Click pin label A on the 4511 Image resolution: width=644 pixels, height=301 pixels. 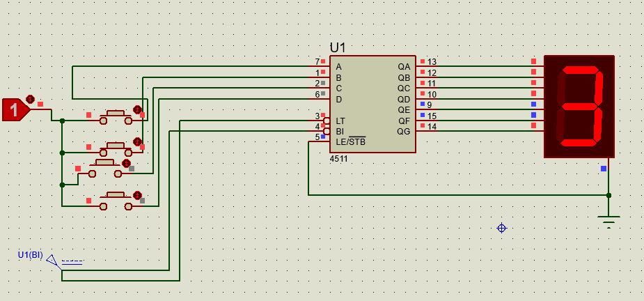coord(338,67)
